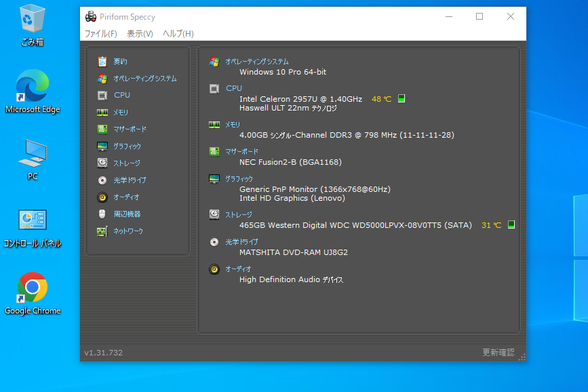Select the Google Chrome desktop shortcut
The image size is (588, 392).
coord(33,294)
